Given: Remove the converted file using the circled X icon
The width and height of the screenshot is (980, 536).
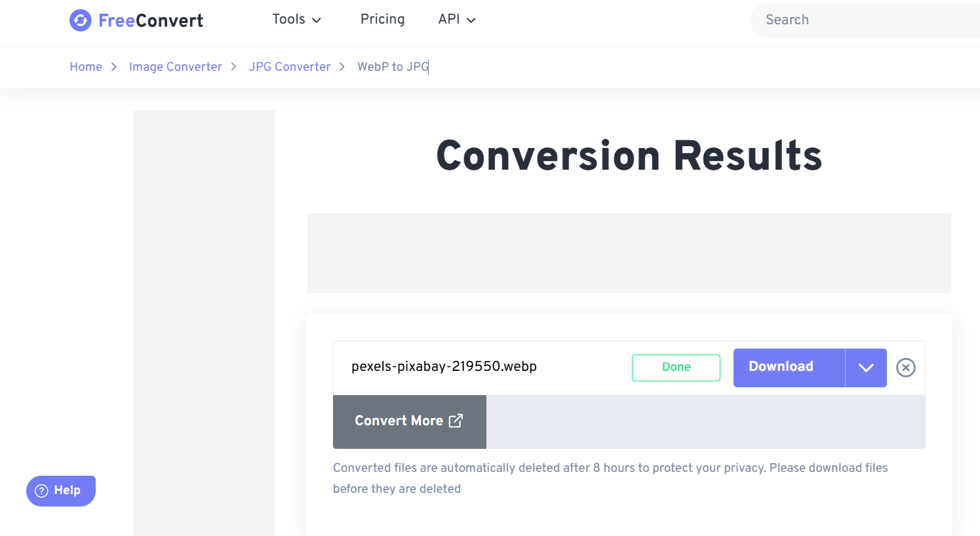Looking at the screenshot, I should tap(905, 368).
